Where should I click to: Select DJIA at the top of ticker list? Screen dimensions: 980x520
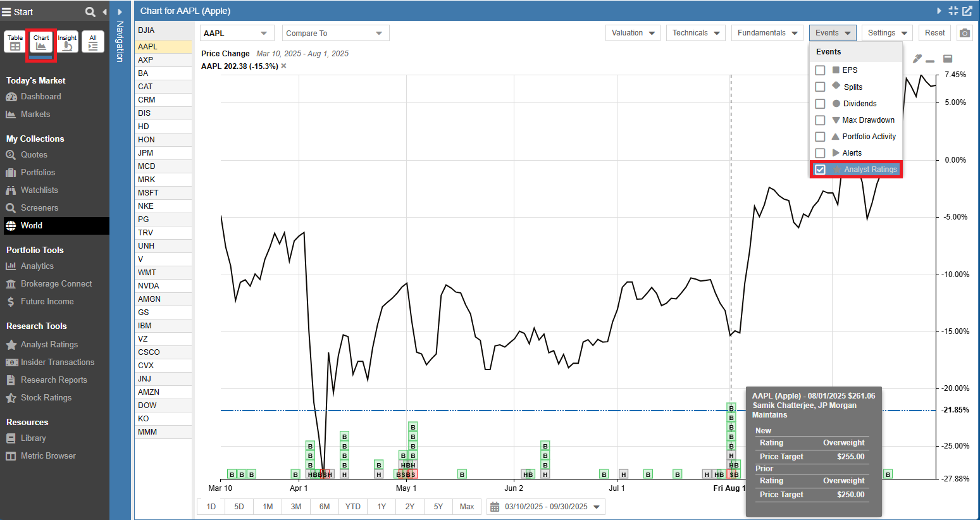tap(163, 30)
